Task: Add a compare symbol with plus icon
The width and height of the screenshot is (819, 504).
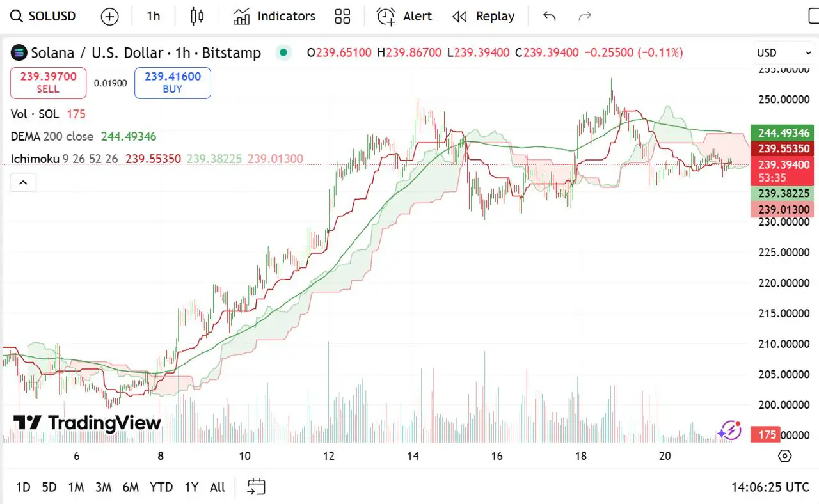Action: pyautogui.click(x=110, y=17)
